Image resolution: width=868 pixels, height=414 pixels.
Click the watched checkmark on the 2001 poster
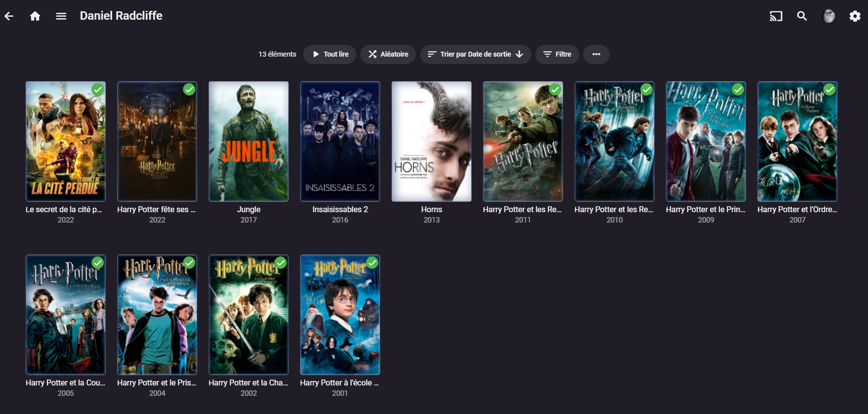point(372,262)
